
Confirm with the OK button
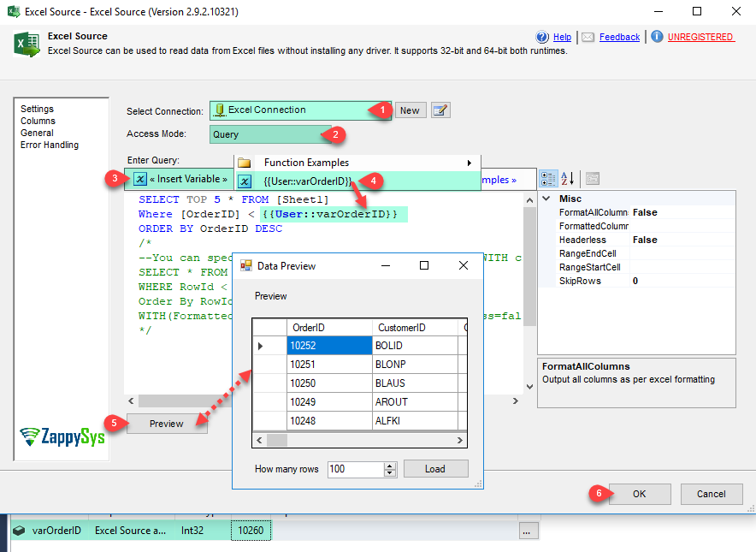[640, 494]
